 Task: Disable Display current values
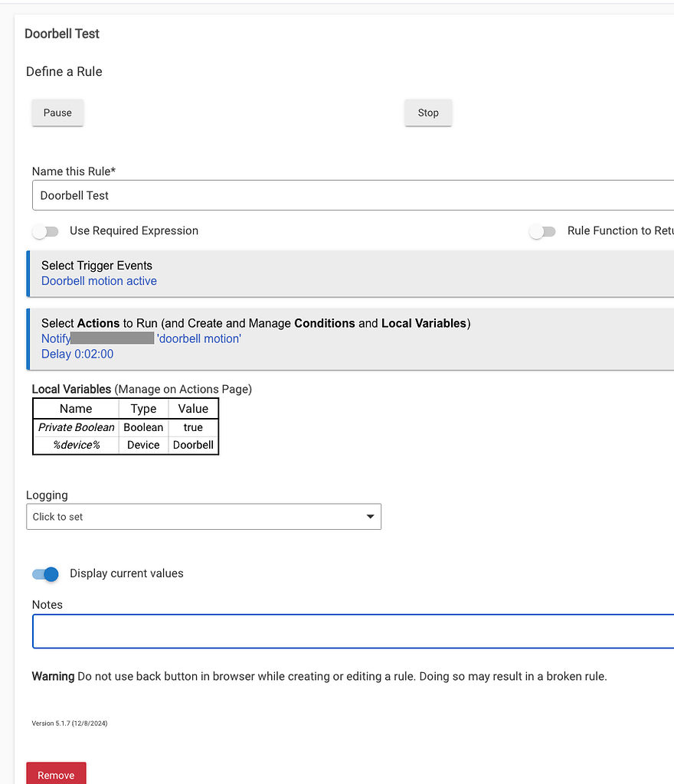click(45, 573)
